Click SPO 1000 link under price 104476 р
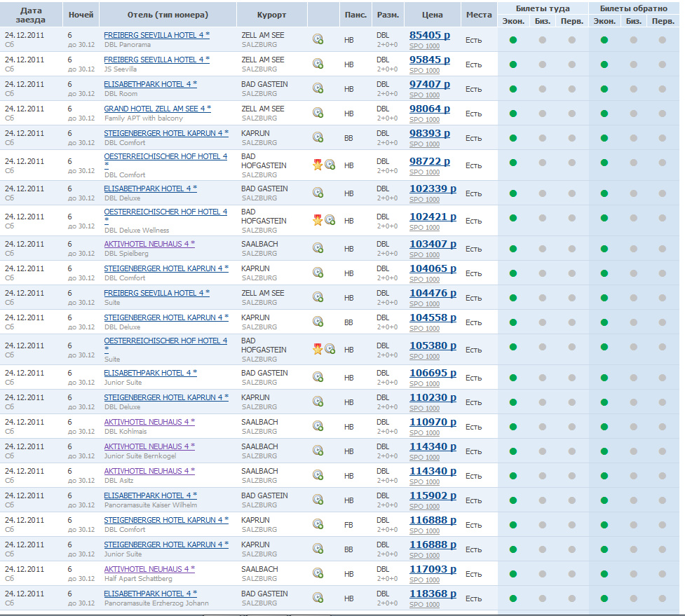 pyautogui.click(x=424, y=303)
